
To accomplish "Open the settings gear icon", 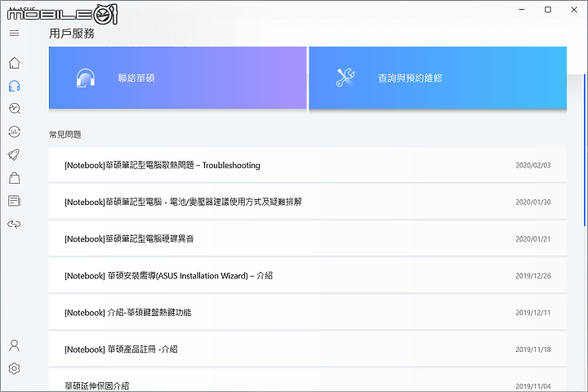I will [x=14, y=368].
